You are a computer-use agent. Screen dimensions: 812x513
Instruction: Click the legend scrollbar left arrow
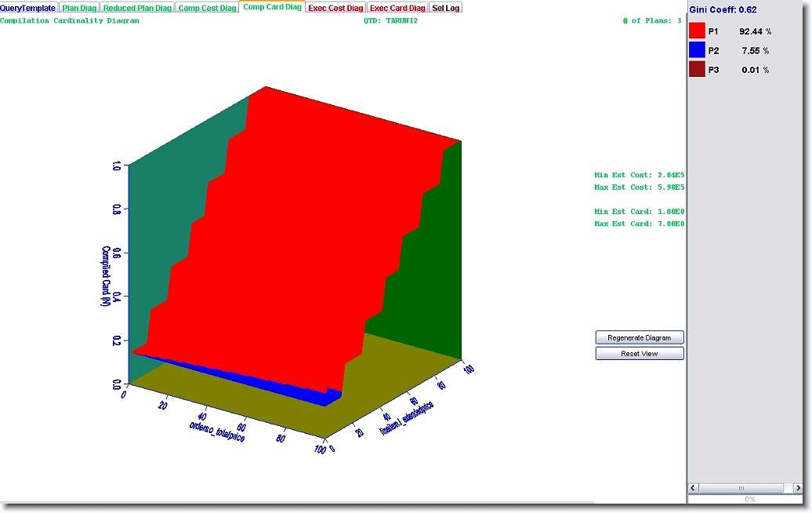point(694,488)
